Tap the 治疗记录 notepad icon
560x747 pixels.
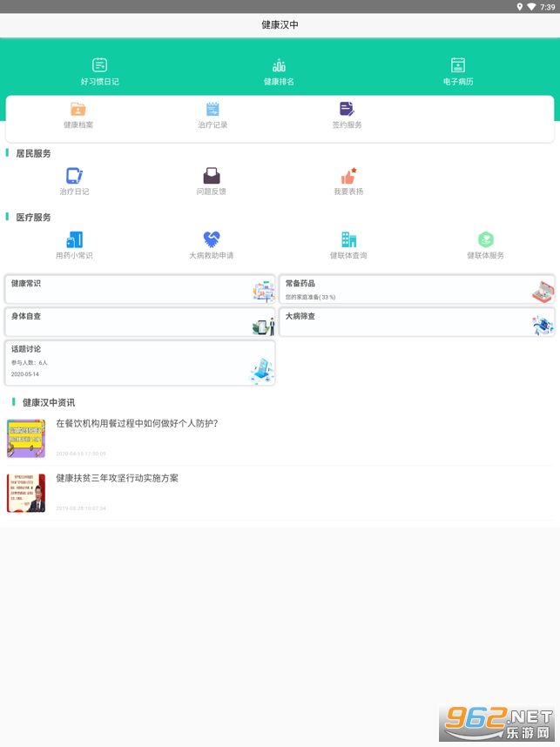(213, 109)
